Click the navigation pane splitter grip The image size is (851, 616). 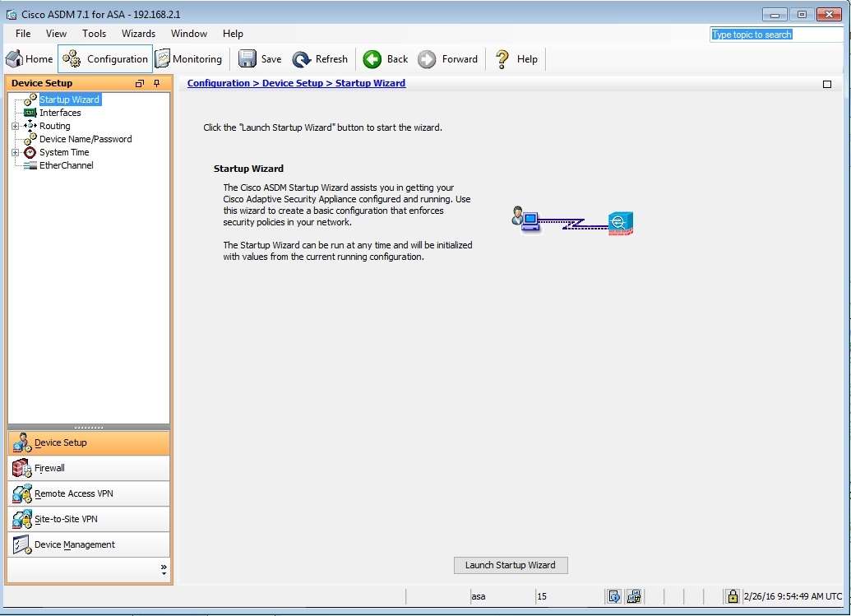point(89,427)
